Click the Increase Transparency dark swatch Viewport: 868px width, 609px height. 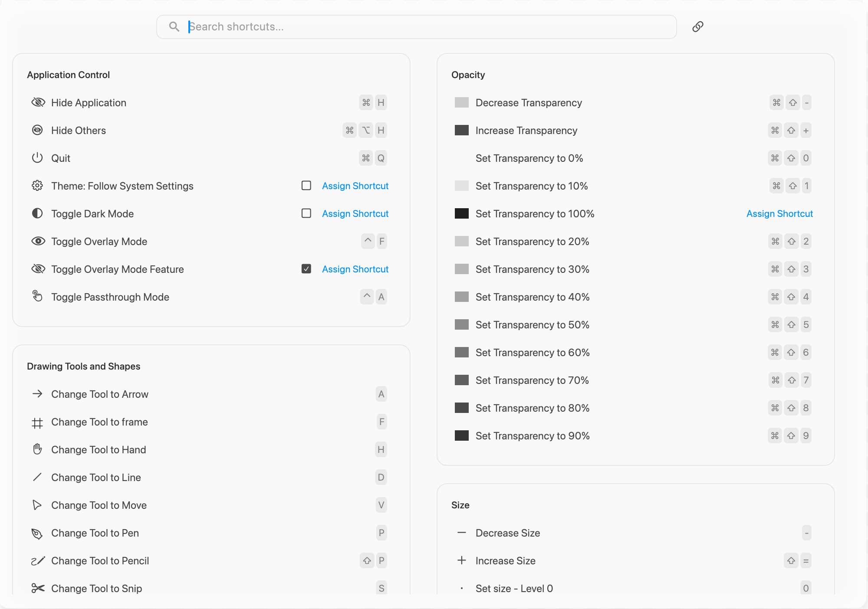(x=462, y=130)
